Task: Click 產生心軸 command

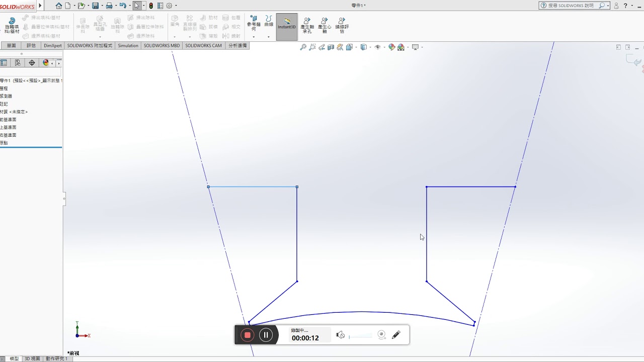Action: click(325, 25)
